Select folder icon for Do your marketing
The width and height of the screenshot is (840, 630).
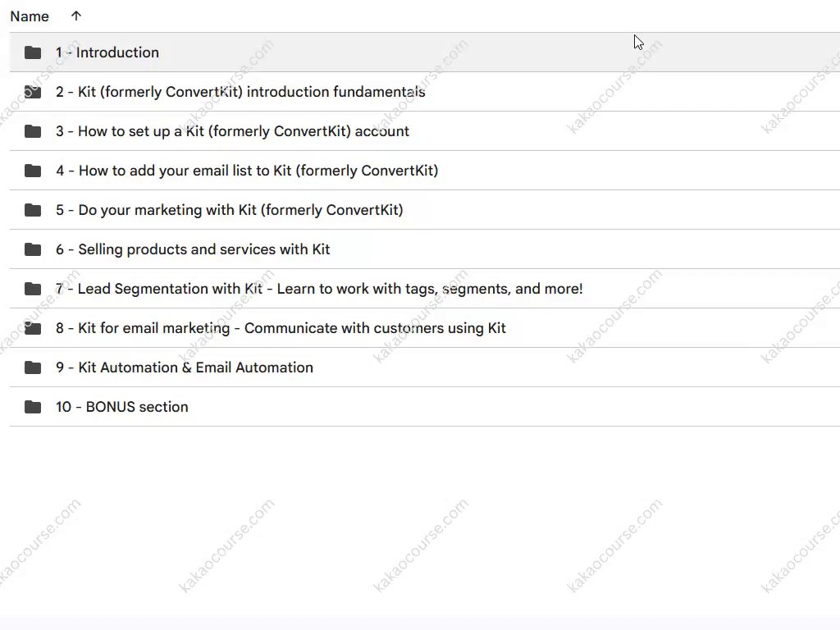tap(33, 210)
